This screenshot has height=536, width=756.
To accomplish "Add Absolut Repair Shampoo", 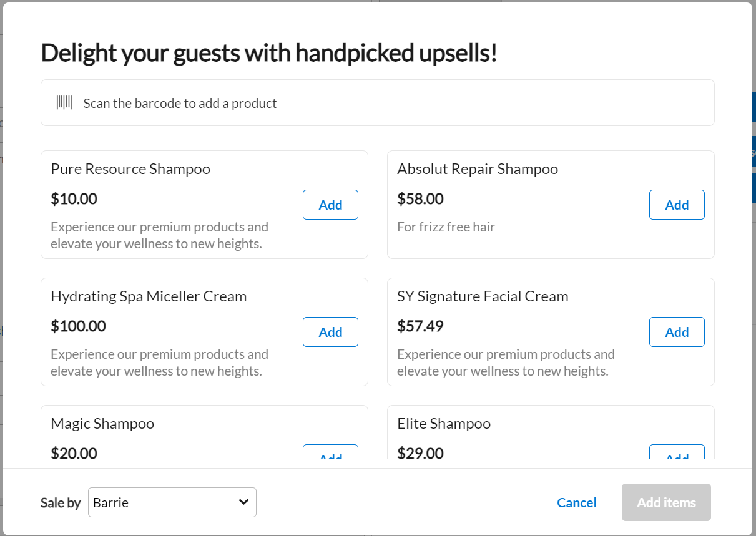I will coord(677,205).
